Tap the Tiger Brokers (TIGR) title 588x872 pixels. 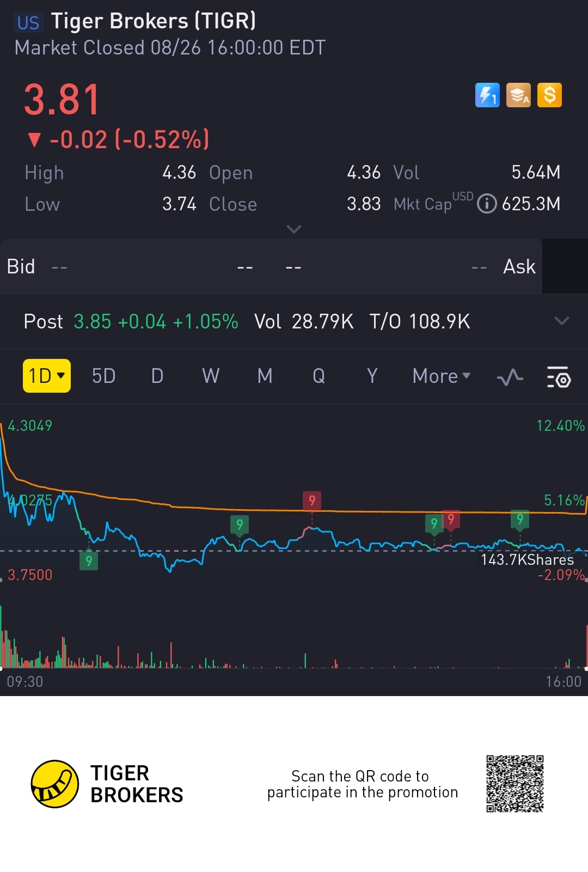click(x=154, y=21)
